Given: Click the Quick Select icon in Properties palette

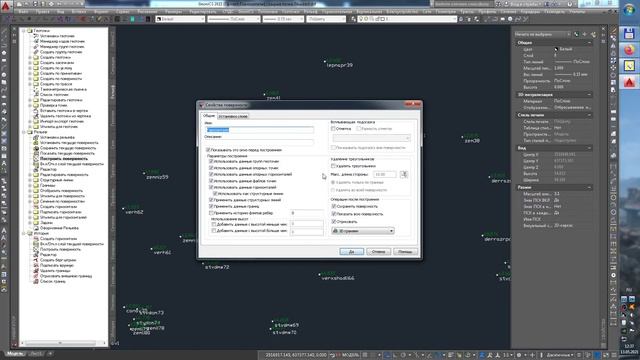Looking at the screenshot, I should click(593, 34).
